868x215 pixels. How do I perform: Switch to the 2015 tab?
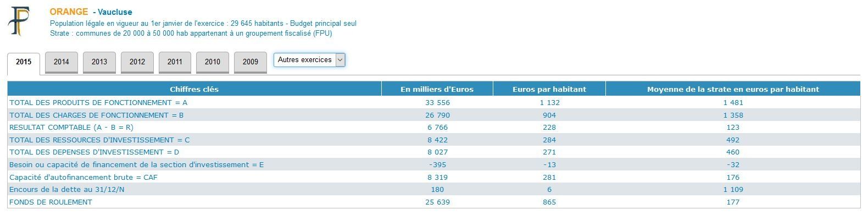24,64
